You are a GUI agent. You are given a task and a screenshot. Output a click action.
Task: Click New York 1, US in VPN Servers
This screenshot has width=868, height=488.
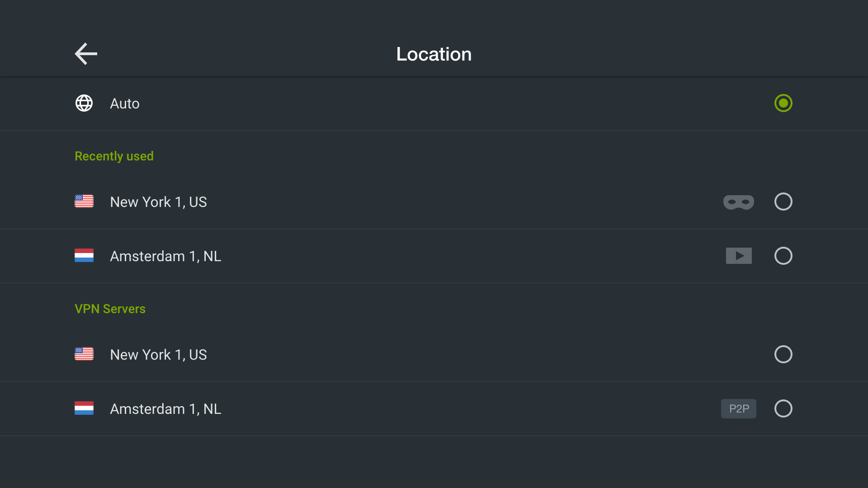coord(158,355)
